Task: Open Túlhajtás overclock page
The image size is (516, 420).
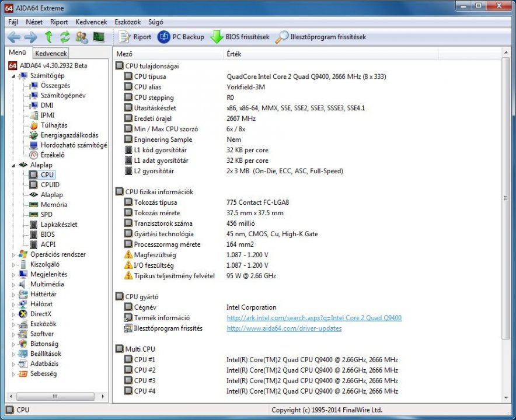Action: [x=54, y=125]
